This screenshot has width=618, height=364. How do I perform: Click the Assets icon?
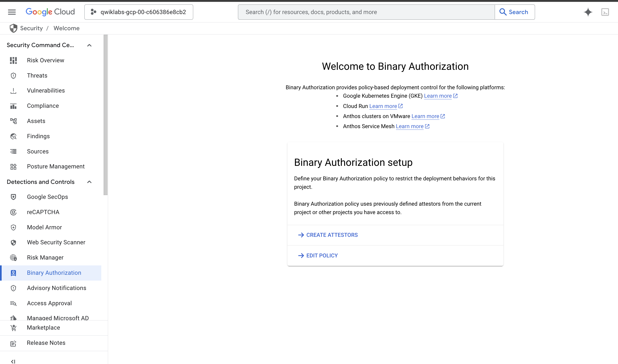pos(13,121)
